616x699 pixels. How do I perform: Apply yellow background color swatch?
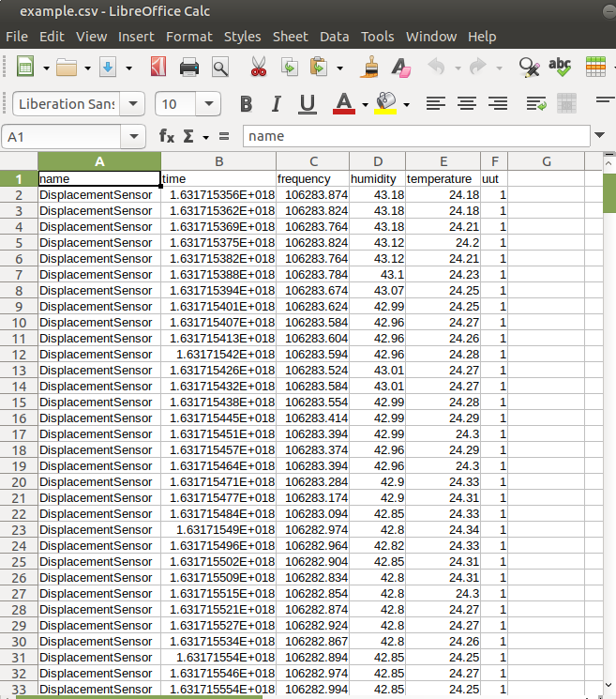(x=385, y=104)
